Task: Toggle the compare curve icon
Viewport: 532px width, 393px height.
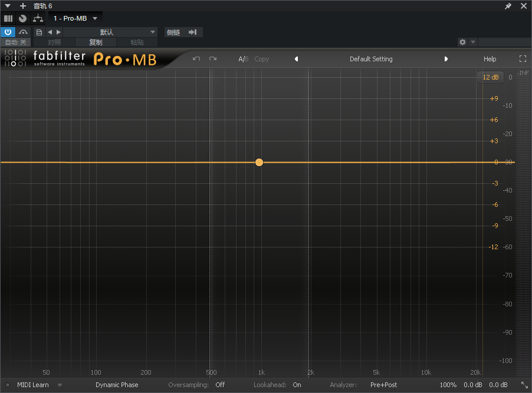Action: pos(23,32)
